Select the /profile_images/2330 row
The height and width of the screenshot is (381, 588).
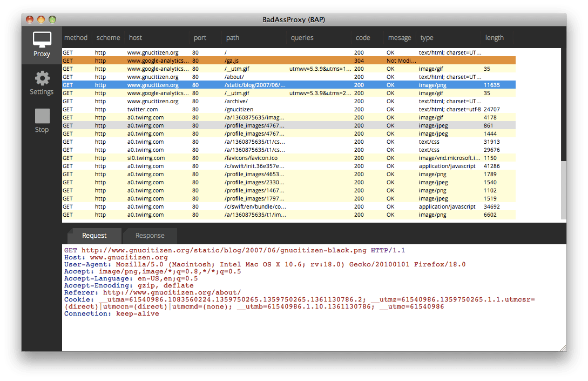point(289,183)
